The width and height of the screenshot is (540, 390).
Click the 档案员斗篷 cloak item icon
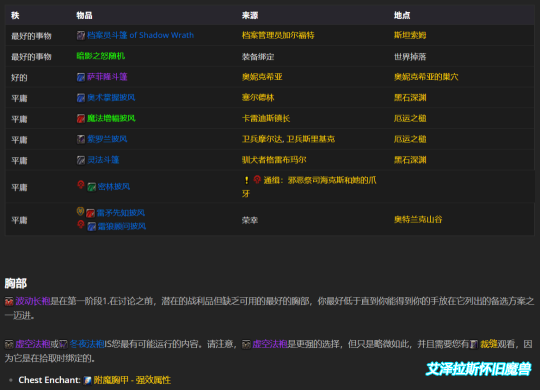81,35
